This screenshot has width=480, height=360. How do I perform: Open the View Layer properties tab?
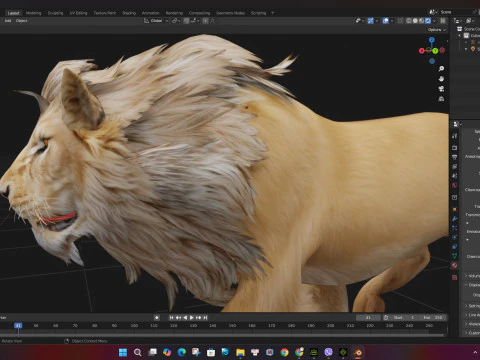tap(455, 166)
